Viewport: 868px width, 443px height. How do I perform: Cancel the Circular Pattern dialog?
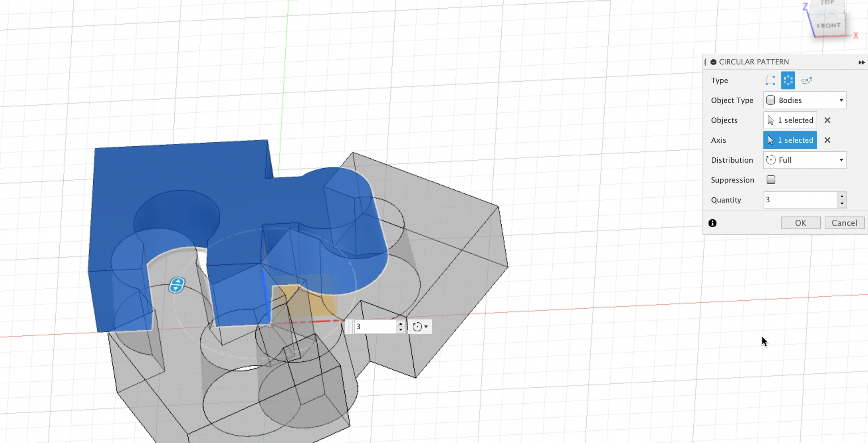tap(844, 223)
